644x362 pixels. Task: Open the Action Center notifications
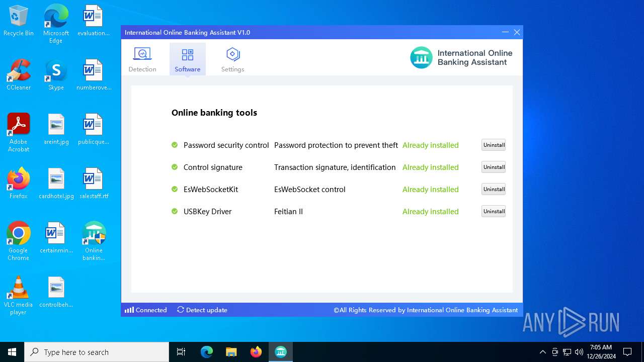coord(627,352)
